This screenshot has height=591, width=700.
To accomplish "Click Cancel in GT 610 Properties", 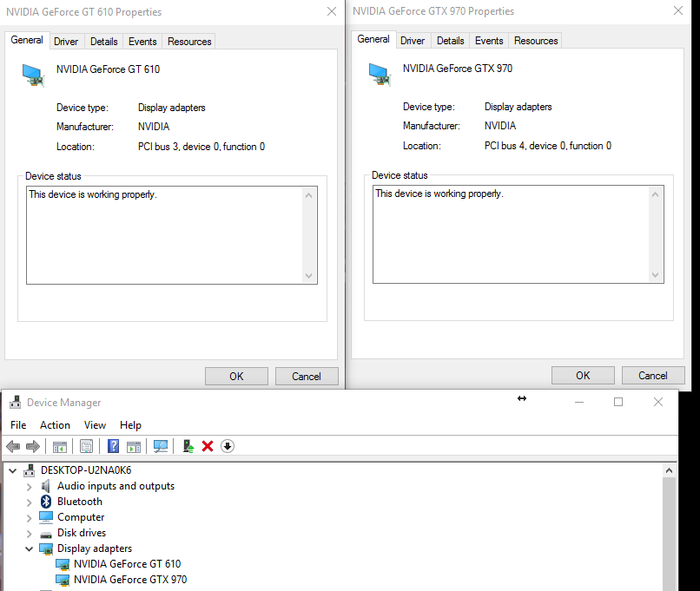I will pyautogui.click(x=307, y=377).
